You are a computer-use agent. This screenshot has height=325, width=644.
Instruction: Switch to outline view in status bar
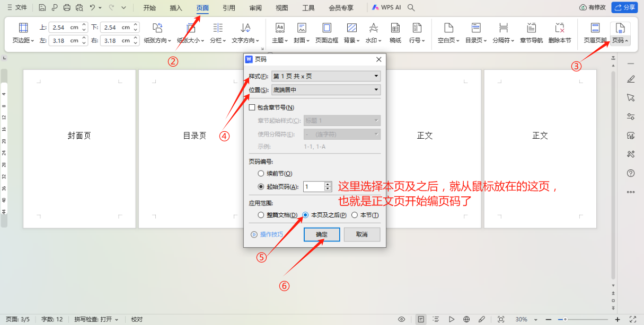(x=436, y=319)
